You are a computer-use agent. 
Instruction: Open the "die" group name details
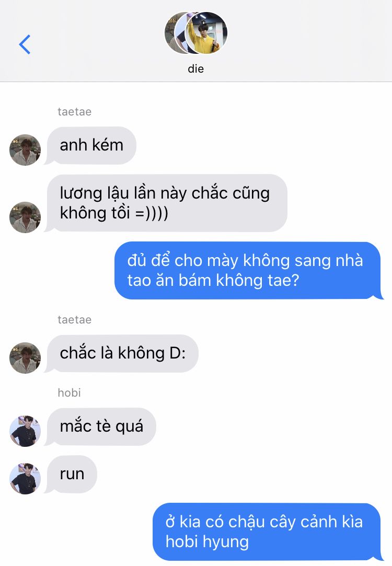[195, 68]
